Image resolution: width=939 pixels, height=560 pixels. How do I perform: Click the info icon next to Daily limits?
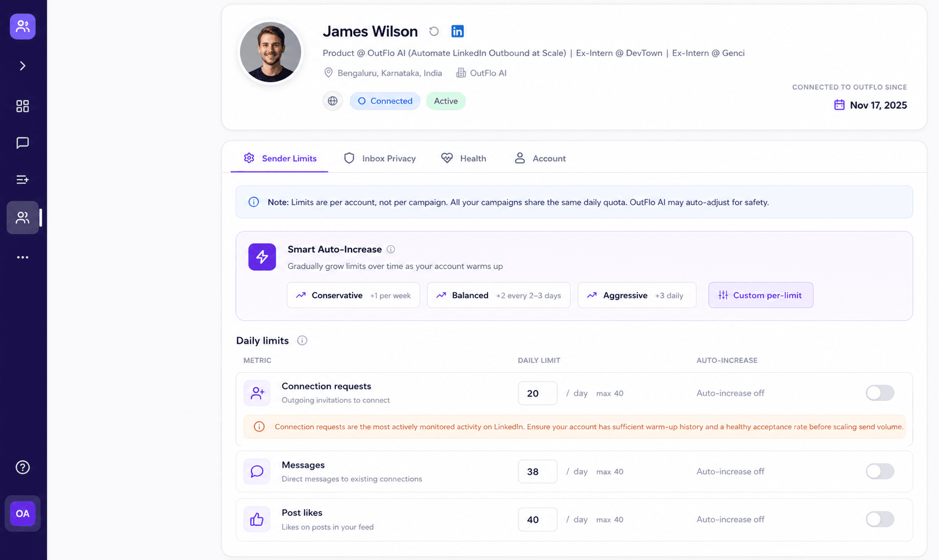pos(302,340)
